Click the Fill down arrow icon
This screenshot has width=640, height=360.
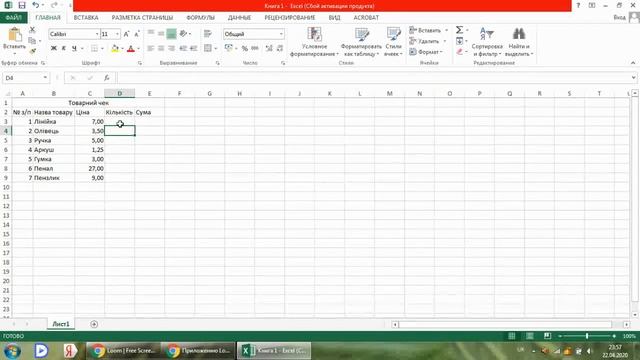(x=459, y=41)
